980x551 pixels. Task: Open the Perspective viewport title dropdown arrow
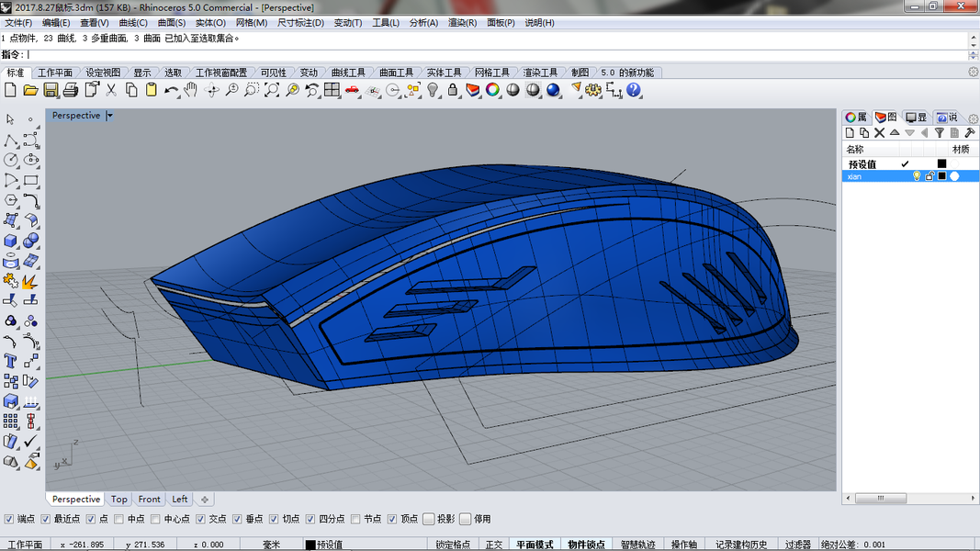(x=110, y=116)
